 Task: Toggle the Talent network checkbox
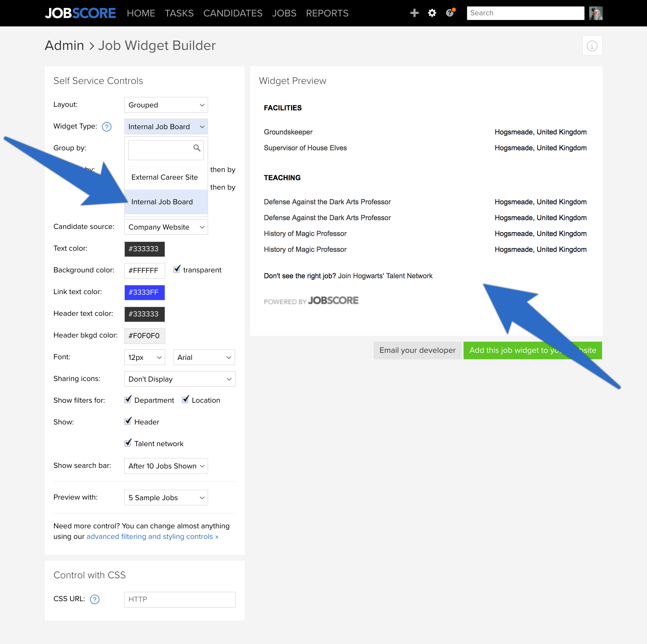[x=128, y=443]
